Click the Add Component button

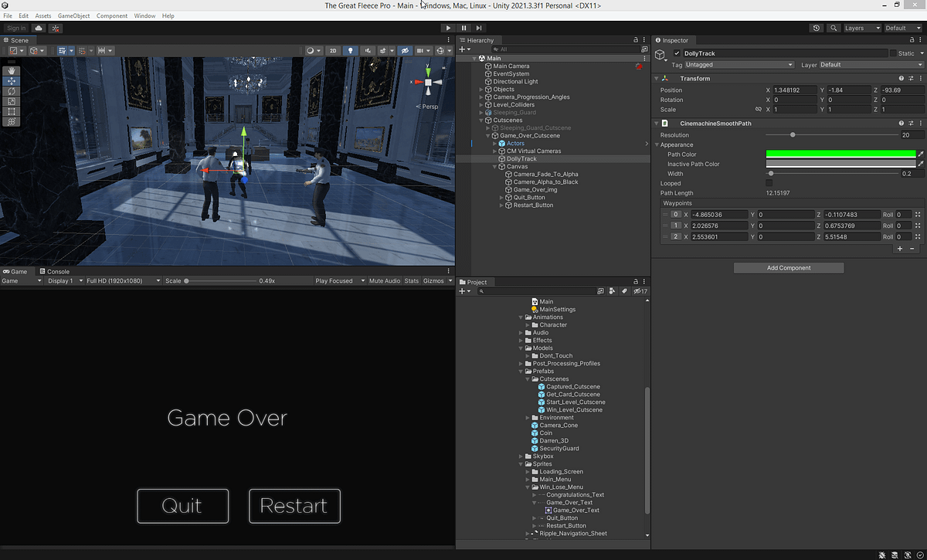coord(788,267)
